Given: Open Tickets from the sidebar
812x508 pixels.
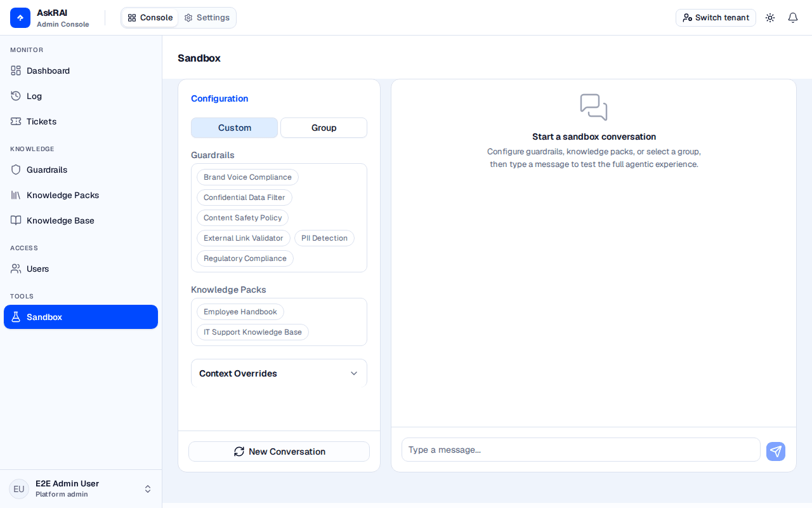Looking at the screenshot, I should tap(81, 121).
